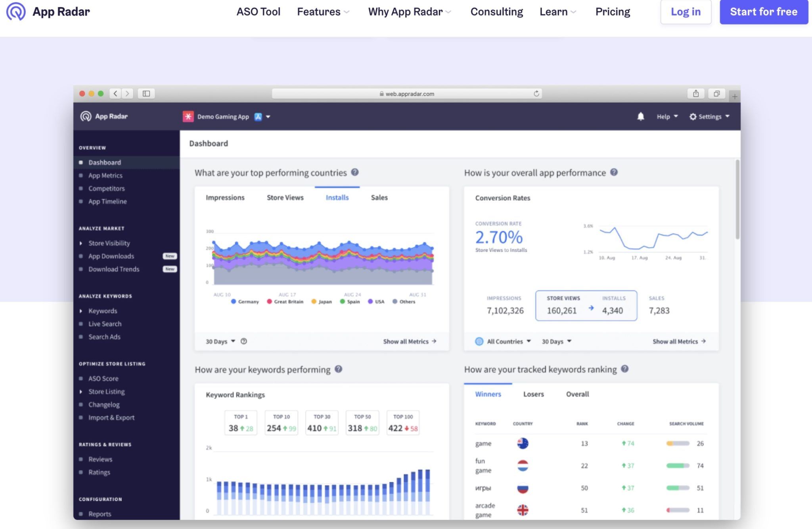Viewport: 812px width, 529px height.
Task: Click the Netherlands flag in fun game row
Action: (523, 466)
